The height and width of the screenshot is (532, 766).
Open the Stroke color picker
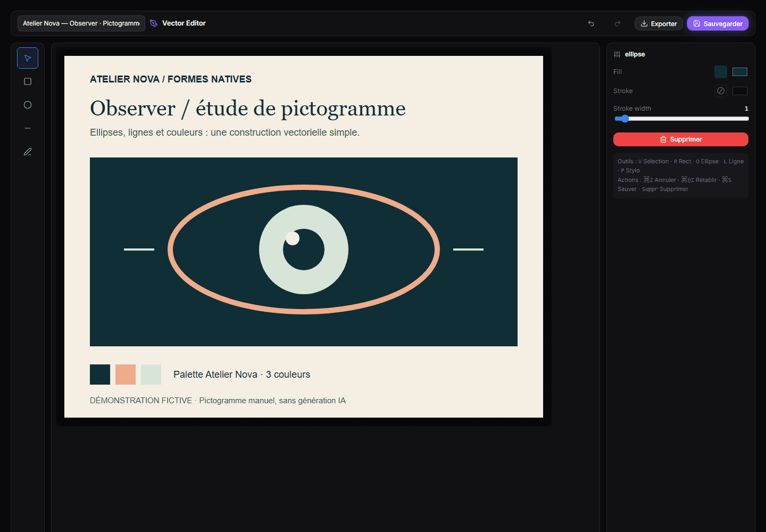pyautogui.click(x=740, y=91)
